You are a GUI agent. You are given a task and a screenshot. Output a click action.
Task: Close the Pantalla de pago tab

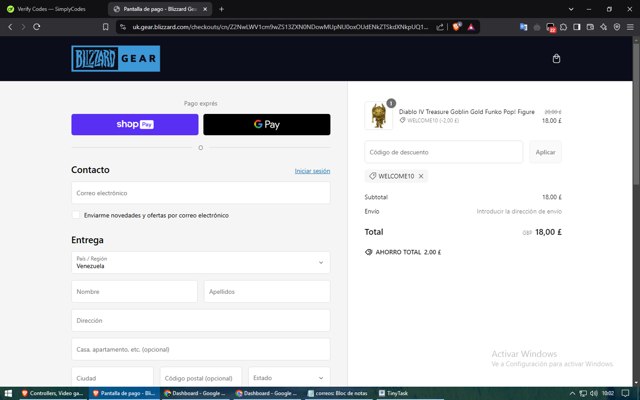coord(205,9)
